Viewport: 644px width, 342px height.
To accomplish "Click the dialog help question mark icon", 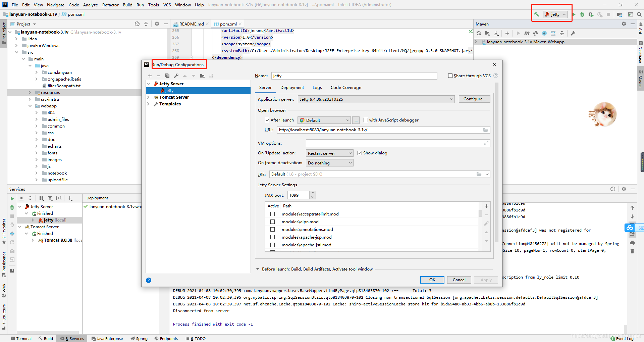I will [149, 280].
